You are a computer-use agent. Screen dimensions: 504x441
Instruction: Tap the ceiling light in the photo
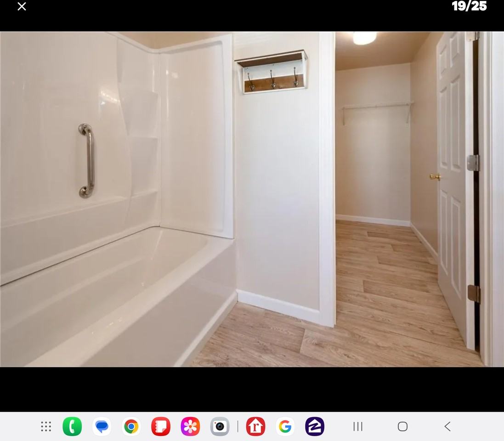pyautogui.click(x=364, y=38)
